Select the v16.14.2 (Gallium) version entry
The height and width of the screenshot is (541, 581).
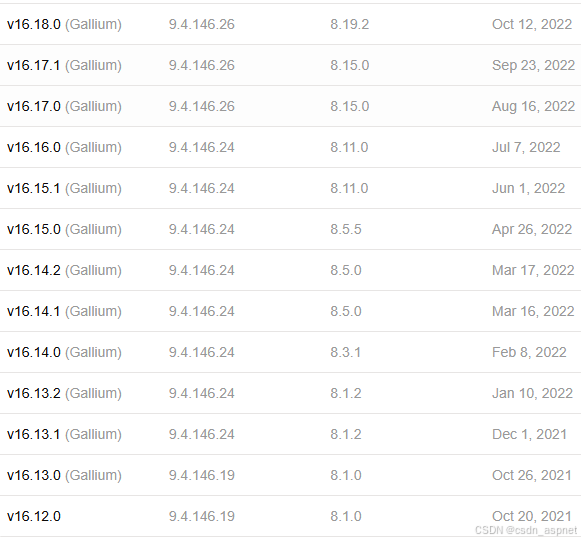click(x=64, y=270)
